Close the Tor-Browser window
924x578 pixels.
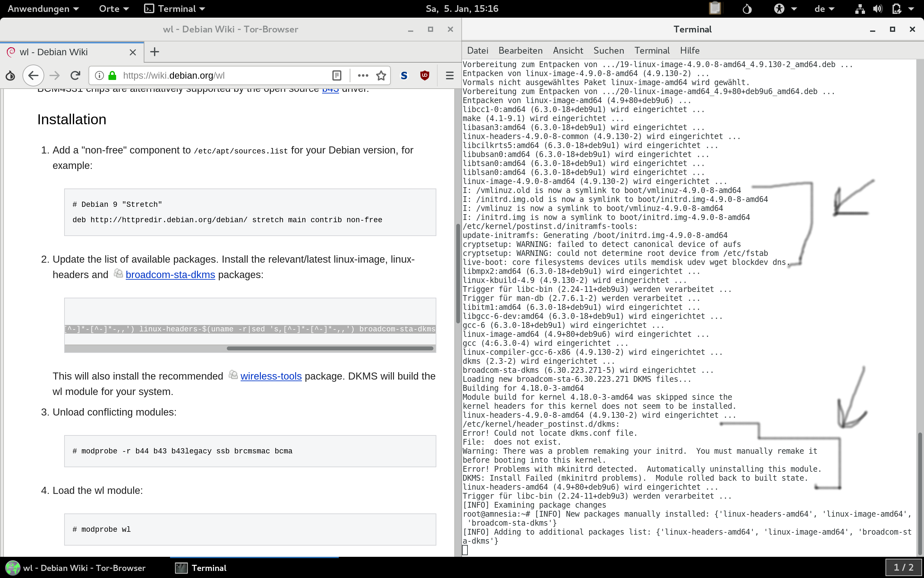coord(450,30)
